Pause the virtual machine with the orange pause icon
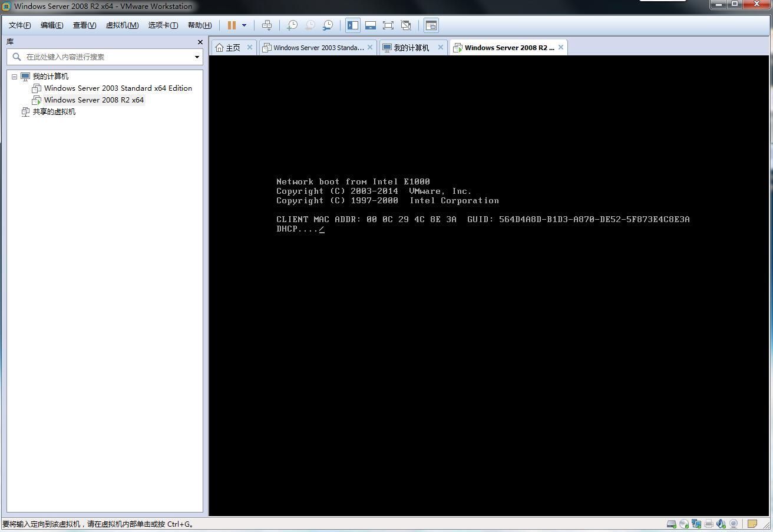Viewport: 773px width, 532px height. click(232, 25)
